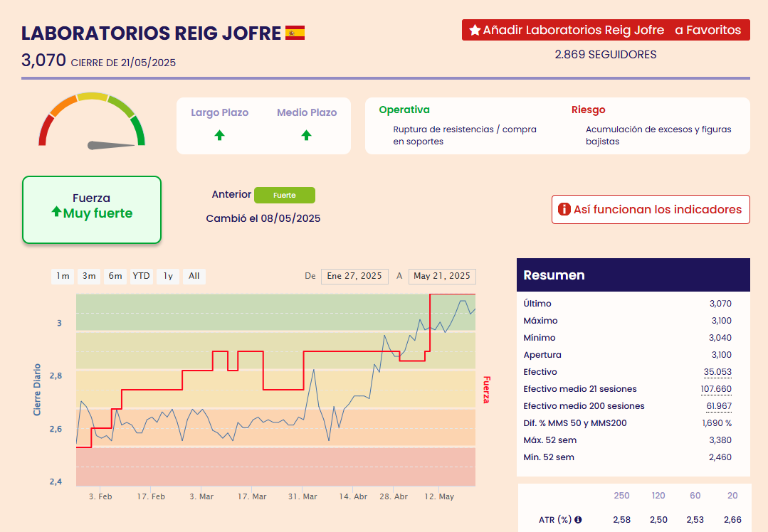Click the 'Mínimo' value 3,040
Screen dimensions: 768x532
(720, 338)
